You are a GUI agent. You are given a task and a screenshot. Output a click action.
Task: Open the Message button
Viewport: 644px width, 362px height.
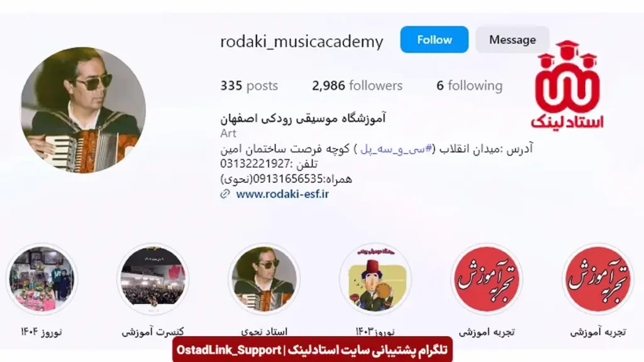512,40
